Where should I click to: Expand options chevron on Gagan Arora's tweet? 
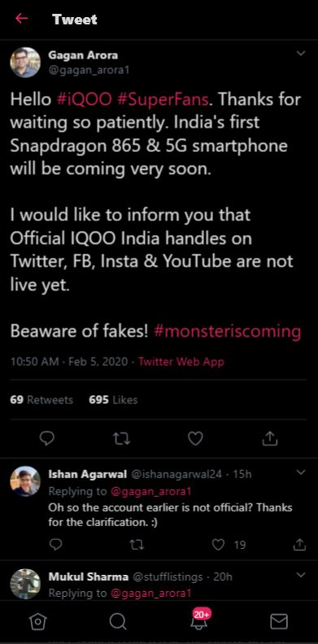tap(301, 54)
